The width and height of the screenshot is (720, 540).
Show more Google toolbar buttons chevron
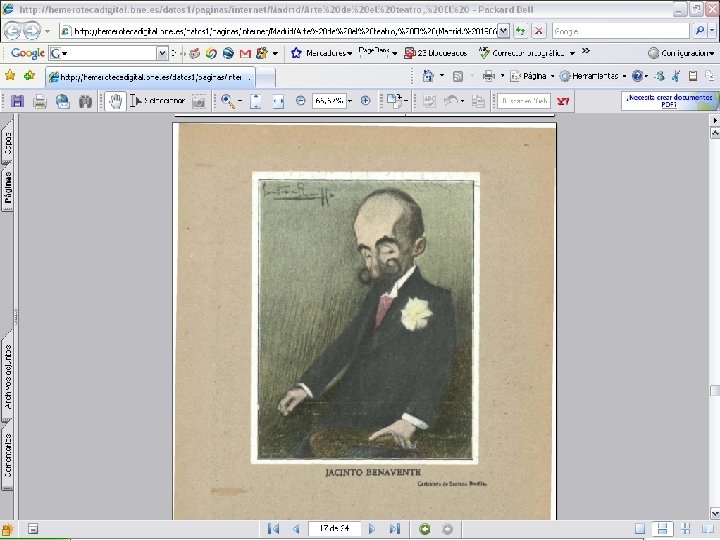586,51
